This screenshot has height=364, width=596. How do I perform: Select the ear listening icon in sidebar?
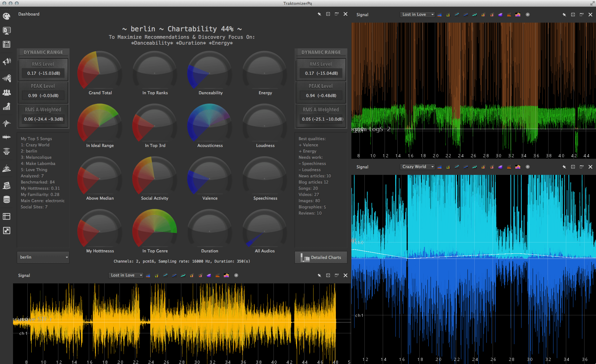coord(7,78)
